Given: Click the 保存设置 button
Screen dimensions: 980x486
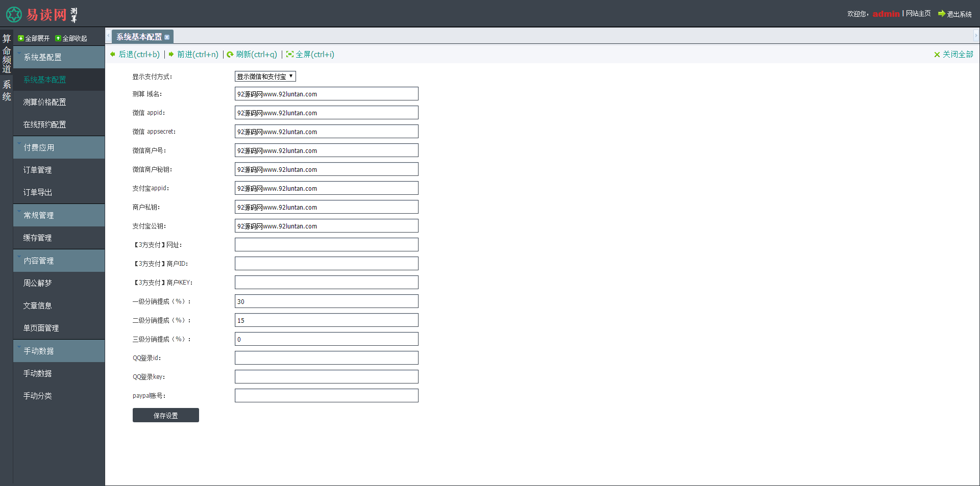Looking at the screenshot, I should point(166,415).
